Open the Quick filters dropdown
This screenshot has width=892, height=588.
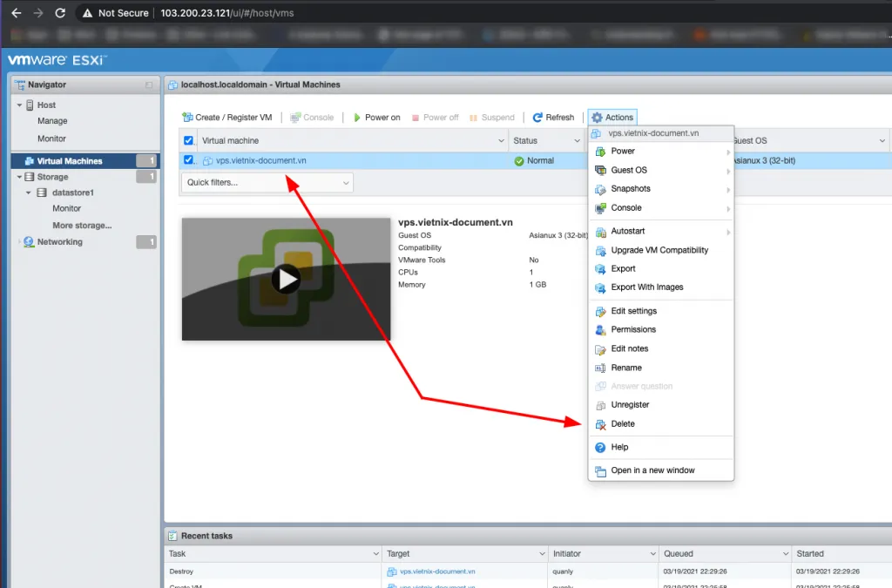coord(267,183)
